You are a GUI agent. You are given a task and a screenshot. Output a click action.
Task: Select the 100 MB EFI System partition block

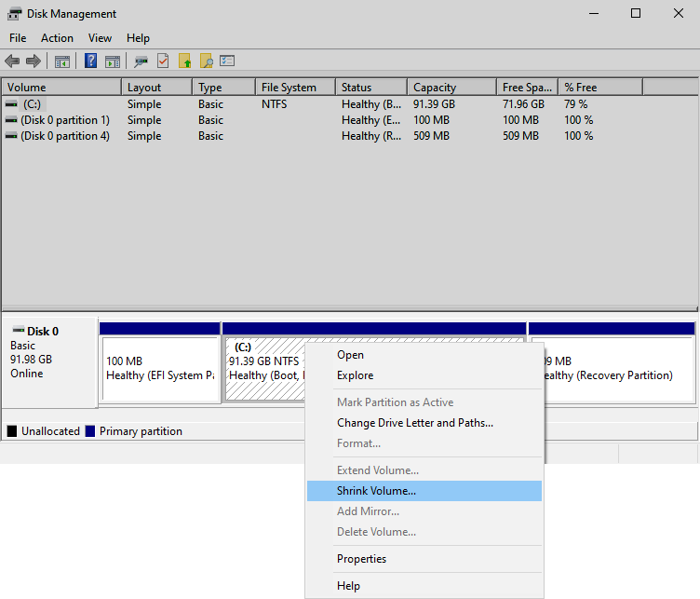[x=159, y=368]
